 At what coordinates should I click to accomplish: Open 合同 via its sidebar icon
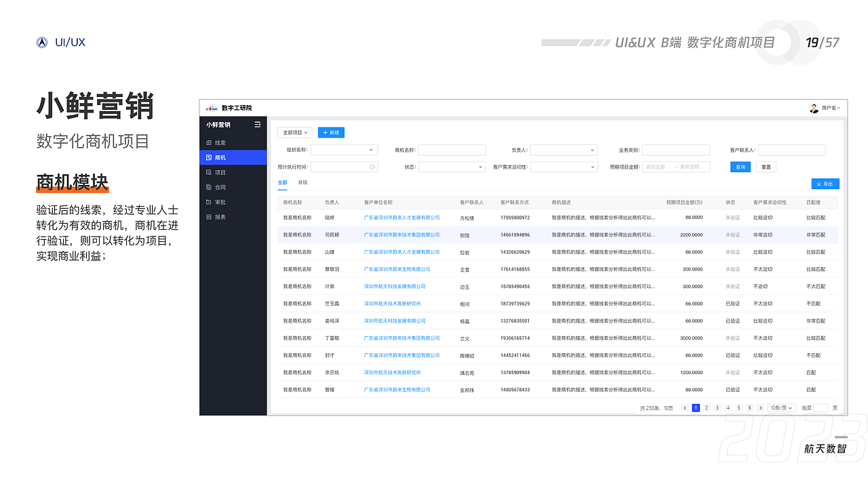click(209, 188)
